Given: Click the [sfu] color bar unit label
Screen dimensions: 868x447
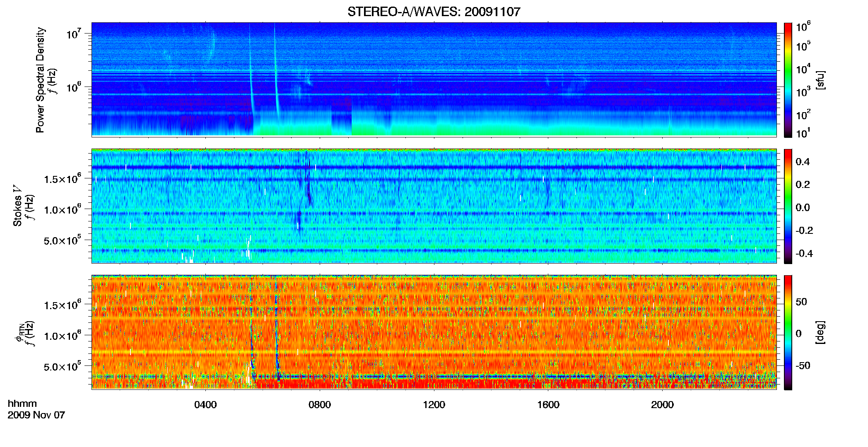Looking at the screenshot, I should coord(820,80).
